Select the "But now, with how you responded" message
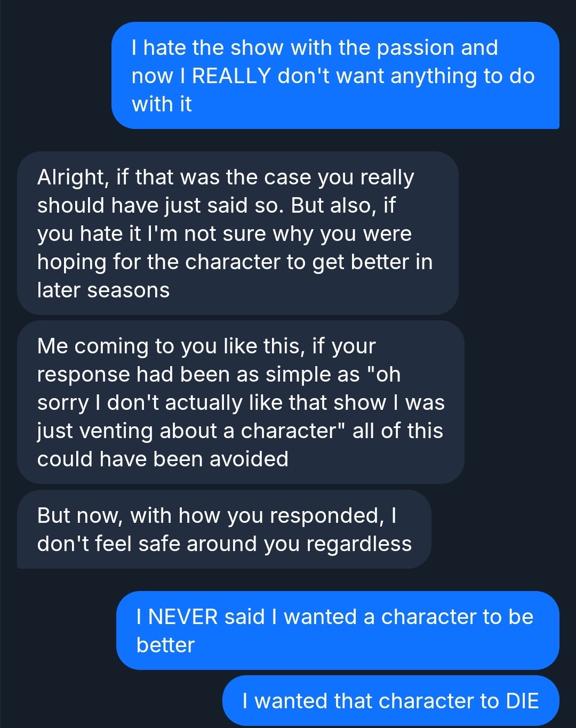 pyautogui.click(x=224, y=529)
